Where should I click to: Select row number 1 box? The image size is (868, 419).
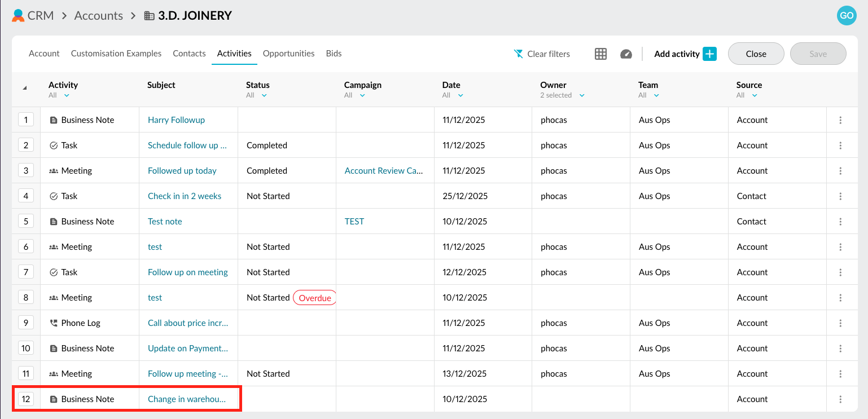(x=26, y=120)
